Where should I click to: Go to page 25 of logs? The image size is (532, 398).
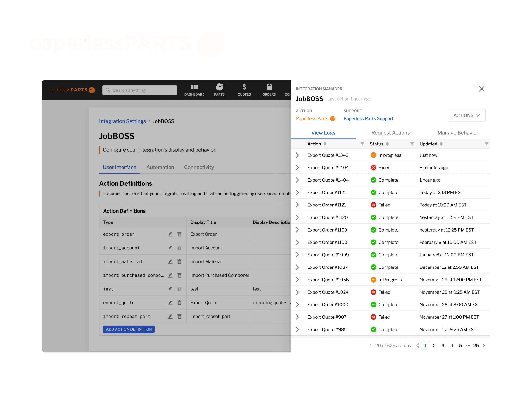point(476,346)
